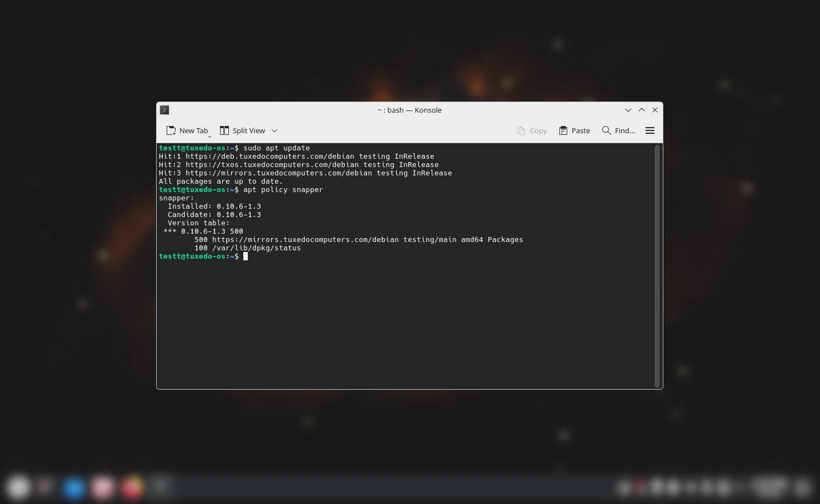Screen dimensions: 820x504
Task: Click the Copy toolbar button
Action: [x=532, y=130]
